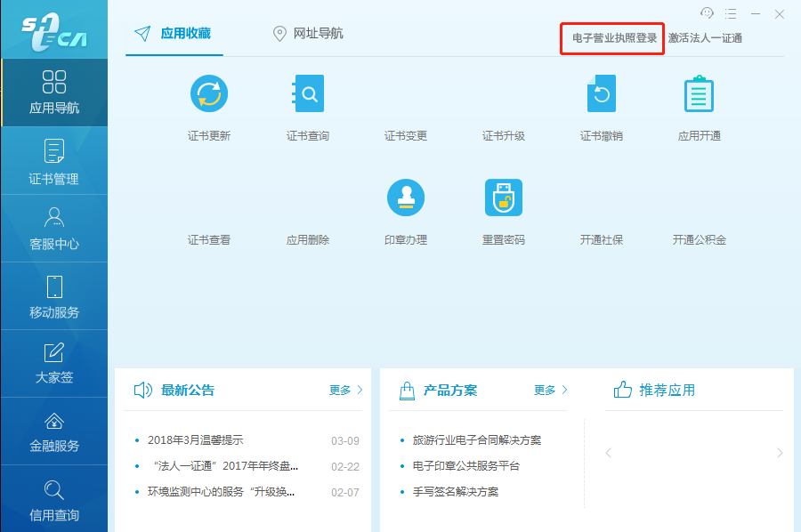Open 更多 in 产品方案 section
Viewport: 801px width, 532px height.
551,390
